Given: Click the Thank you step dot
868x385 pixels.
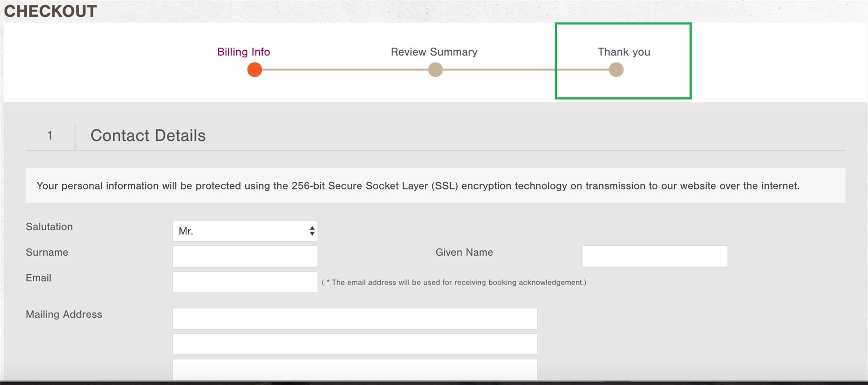Looking at the screenshot, I should tap(616, 70).
